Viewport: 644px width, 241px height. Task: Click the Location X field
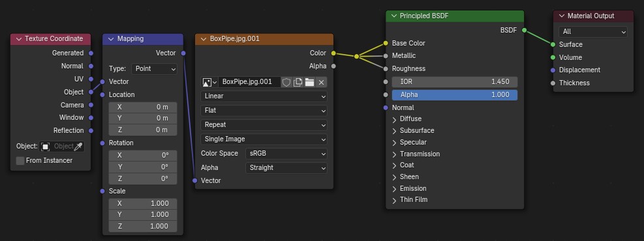143,107
